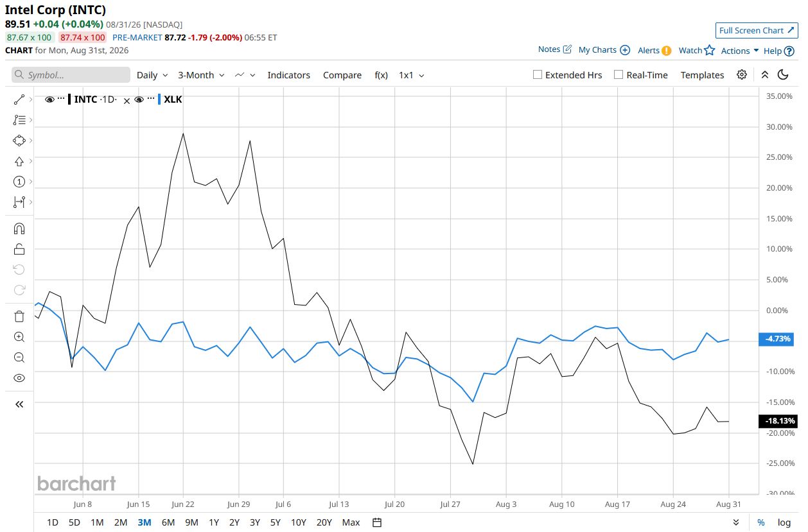Toggle visibility of the XLK series

click(139, 99)
